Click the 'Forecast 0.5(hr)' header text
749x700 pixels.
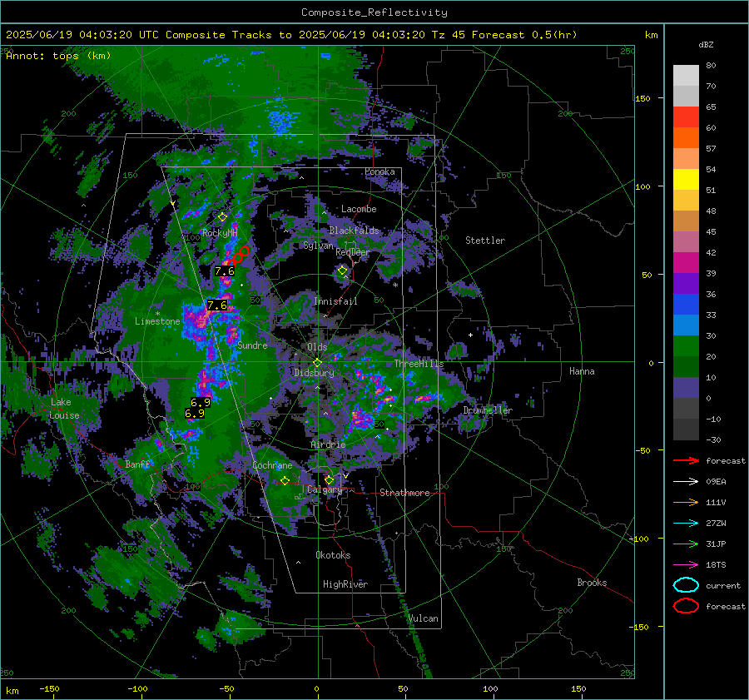click(x=524, y=35)
